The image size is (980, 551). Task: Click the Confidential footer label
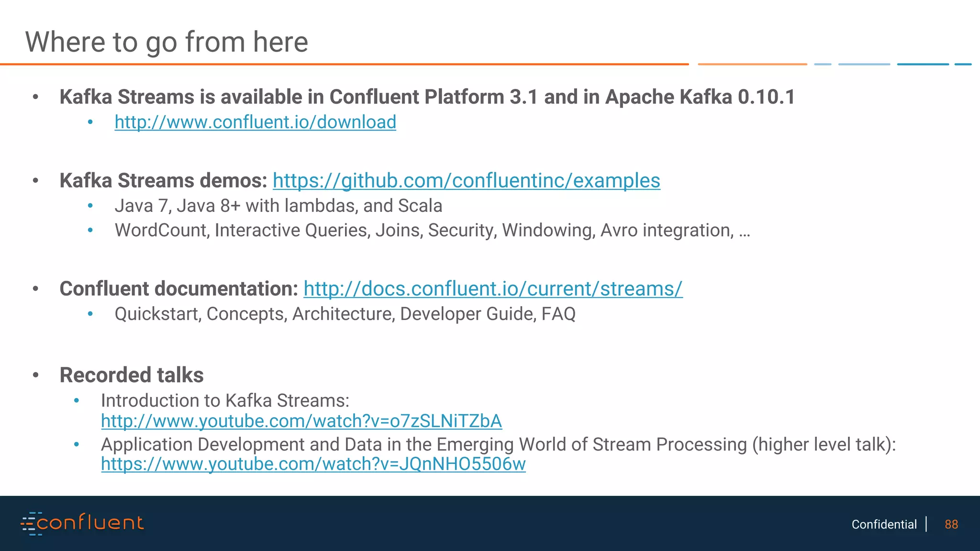[884, 525]
